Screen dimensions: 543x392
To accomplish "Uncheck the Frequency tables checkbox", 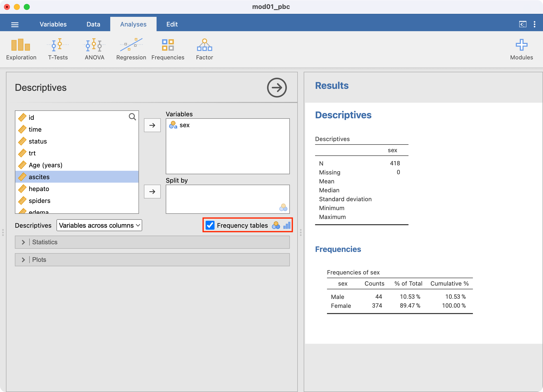I will (210, 225).
